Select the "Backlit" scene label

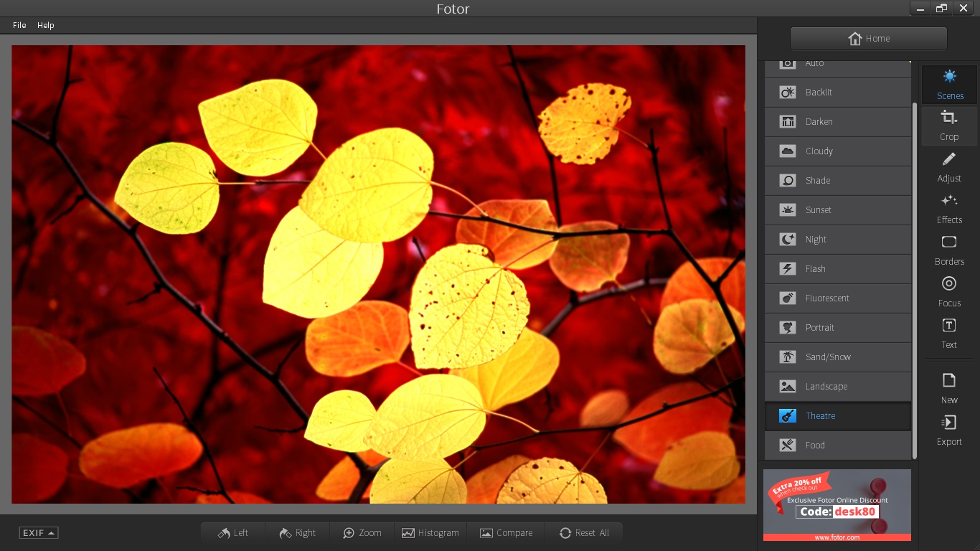click(819, 93)
